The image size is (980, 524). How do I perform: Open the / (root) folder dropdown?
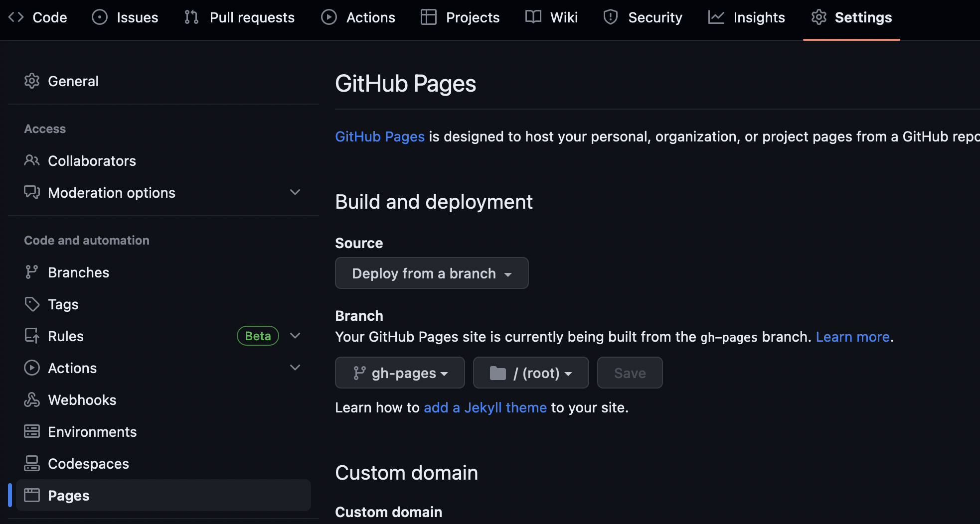click(531, 373)
